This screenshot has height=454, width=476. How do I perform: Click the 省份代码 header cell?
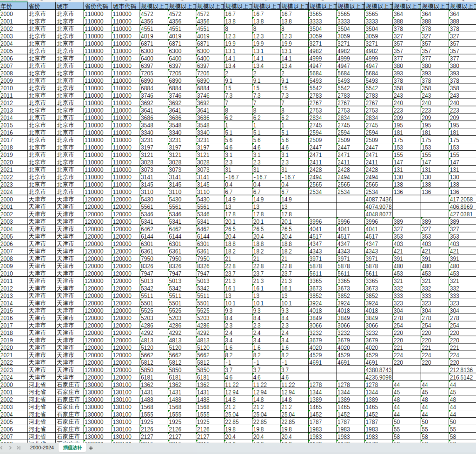click(x=97, y=7)
